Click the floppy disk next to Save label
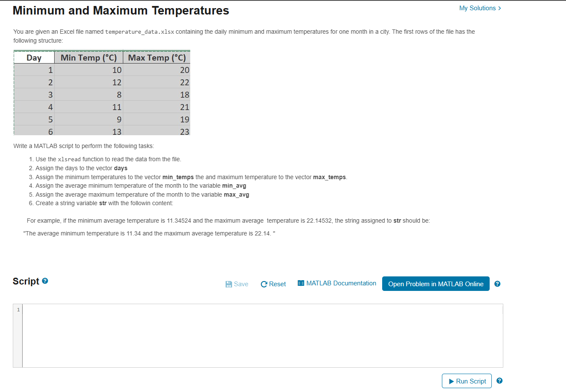Viewport: 566px width, 392px height. tap(229, 284)
